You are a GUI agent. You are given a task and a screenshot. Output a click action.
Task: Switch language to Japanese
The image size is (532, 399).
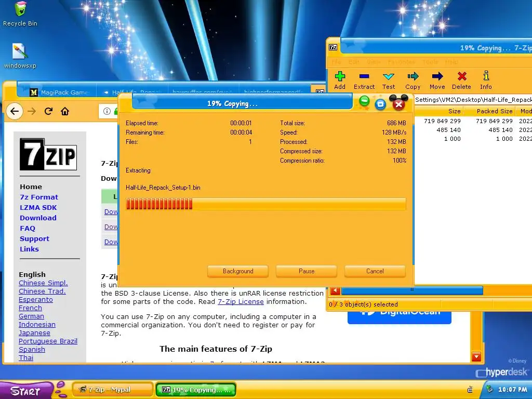pyautogui.click(x=34, y=333)
